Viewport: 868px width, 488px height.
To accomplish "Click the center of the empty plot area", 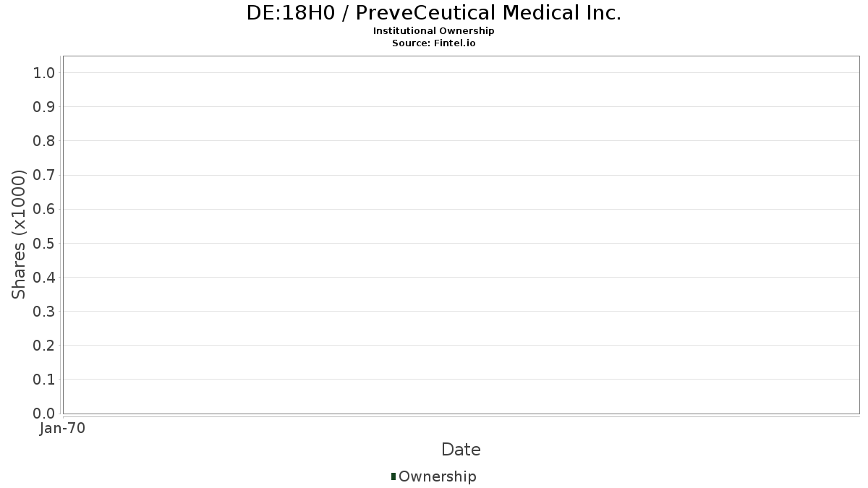I will [461, 235].
